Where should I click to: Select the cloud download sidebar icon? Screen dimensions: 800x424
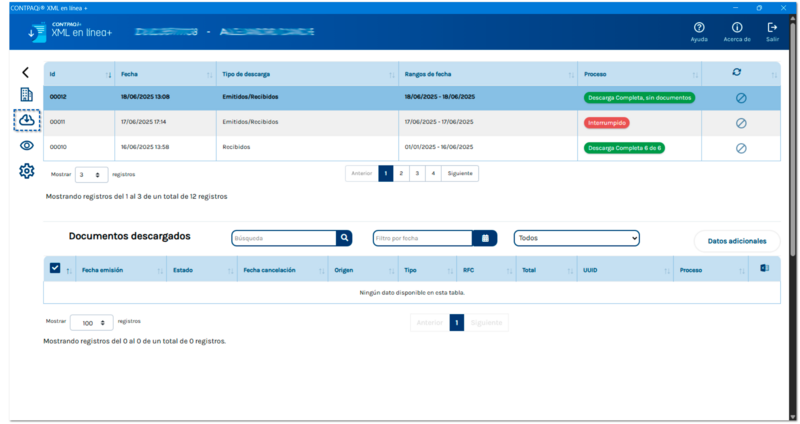pyautogui.click(x=27, y=120)
